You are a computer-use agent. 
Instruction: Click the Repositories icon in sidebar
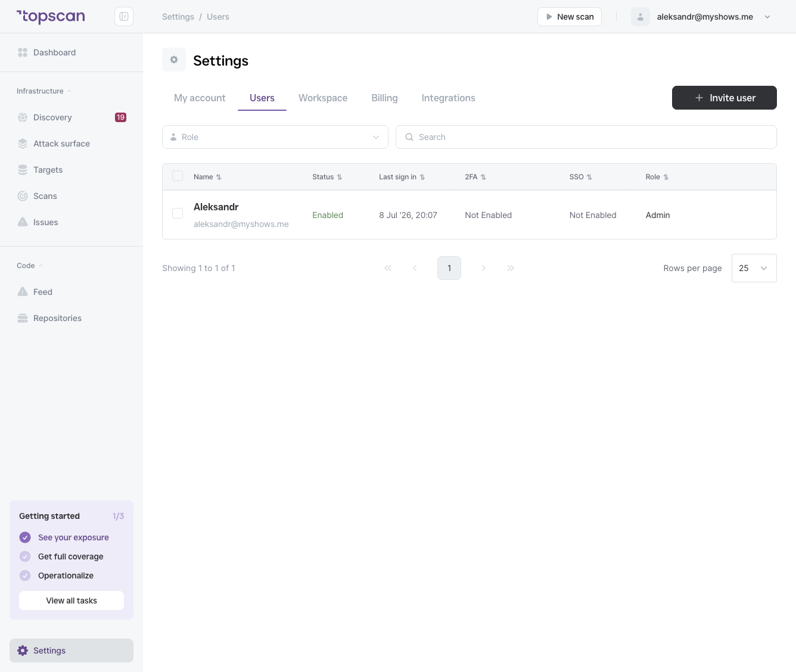tap(23, 318)
